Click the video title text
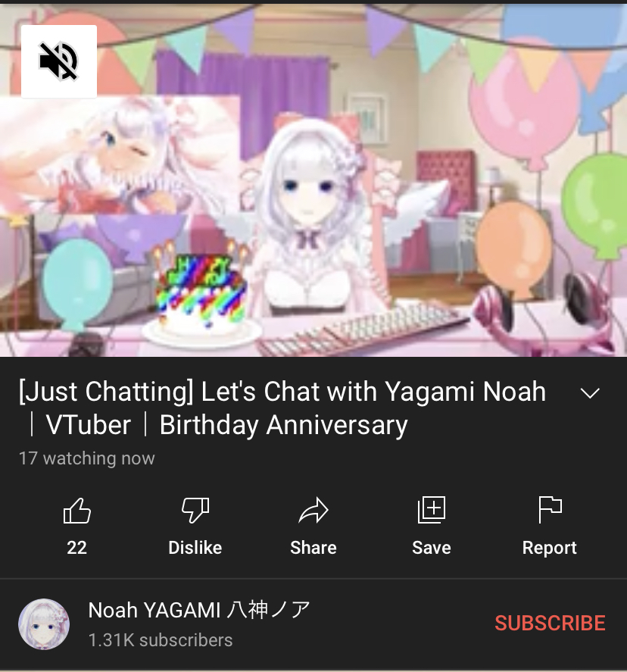The height and width of the screenshot is (672, 627). tap(282, 408)
